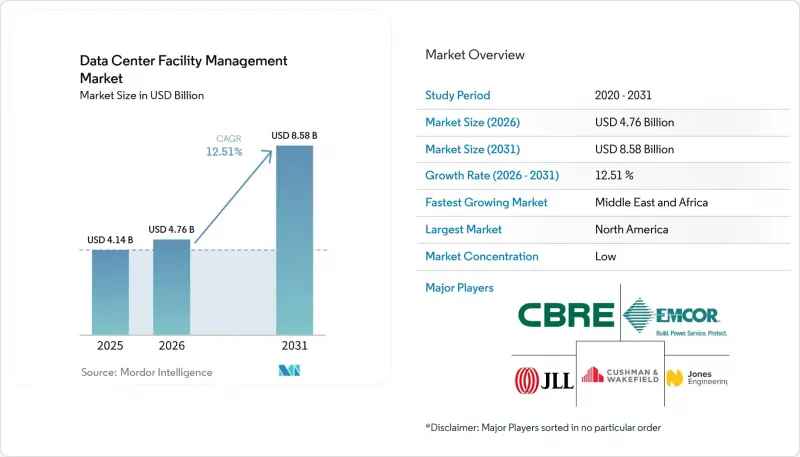Image resolution: width=800 pixels, height=457 pixels.
Task: Click 'Source: Mordor Intelligence' text
Action: tap(147, 372)
